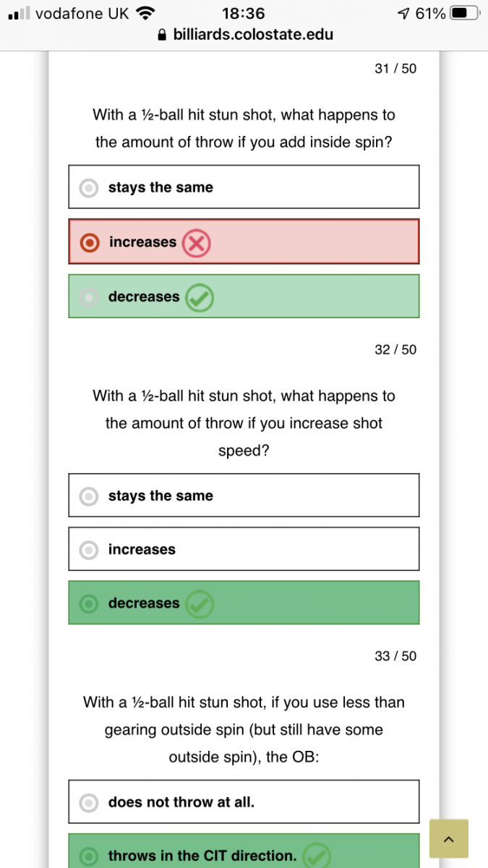Choose 'stays the same' radio for question 32
Image resolution: width=488 pixels, height=868 pixels.
tap(89, 496)
